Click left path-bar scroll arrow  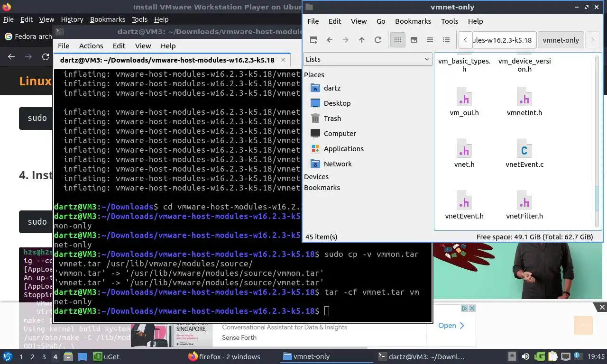[x=466, y=40]
